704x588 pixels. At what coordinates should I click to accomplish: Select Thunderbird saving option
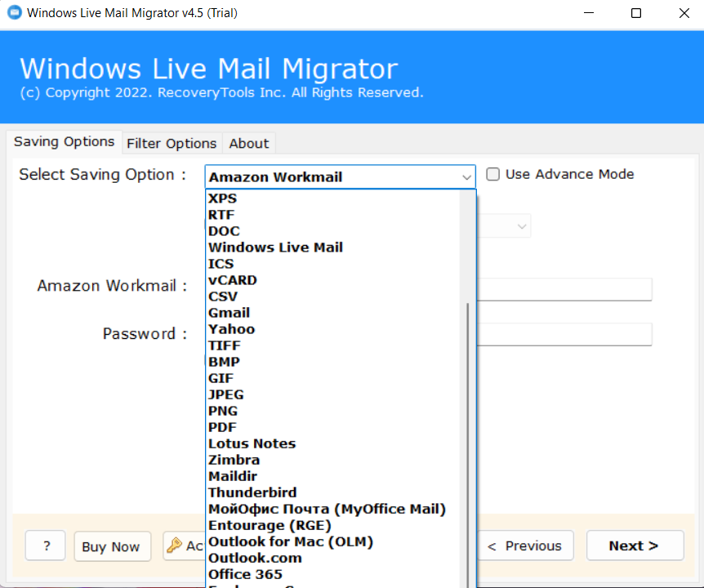pyautogui.click(x=332, y=492)
